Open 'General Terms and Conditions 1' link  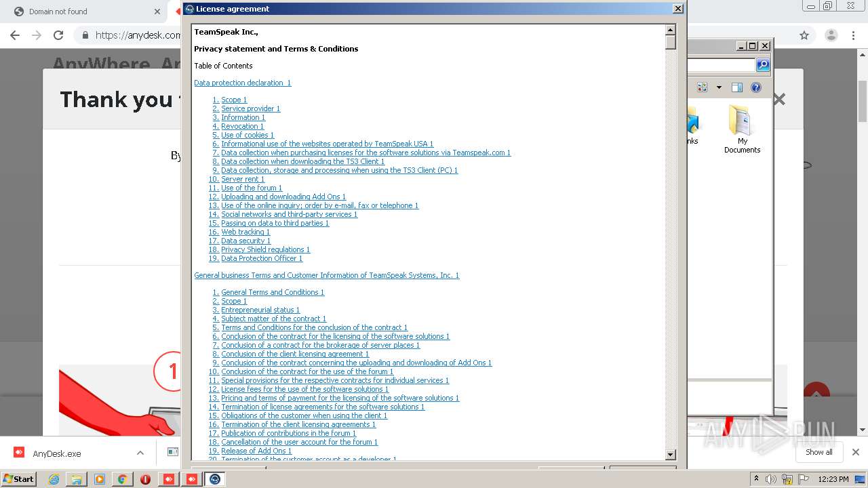[x=273, y=292]
